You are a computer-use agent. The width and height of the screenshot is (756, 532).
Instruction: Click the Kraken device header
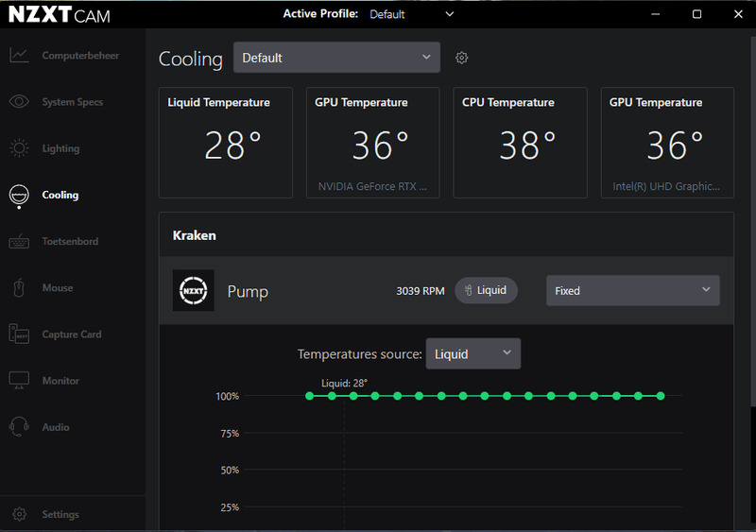tap(446, 235)
